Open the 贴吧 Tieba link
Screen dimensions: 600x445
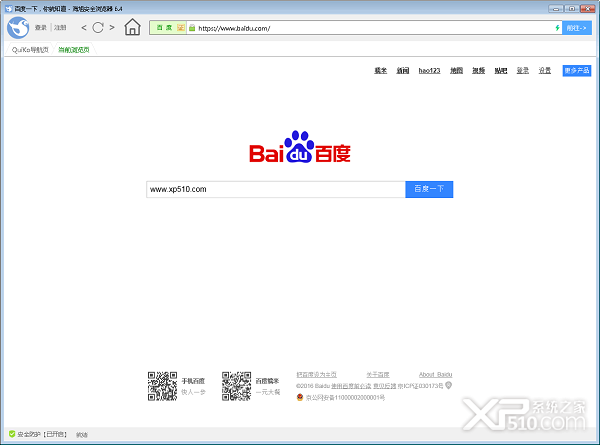pyautogui.click(x=501, y=70)
